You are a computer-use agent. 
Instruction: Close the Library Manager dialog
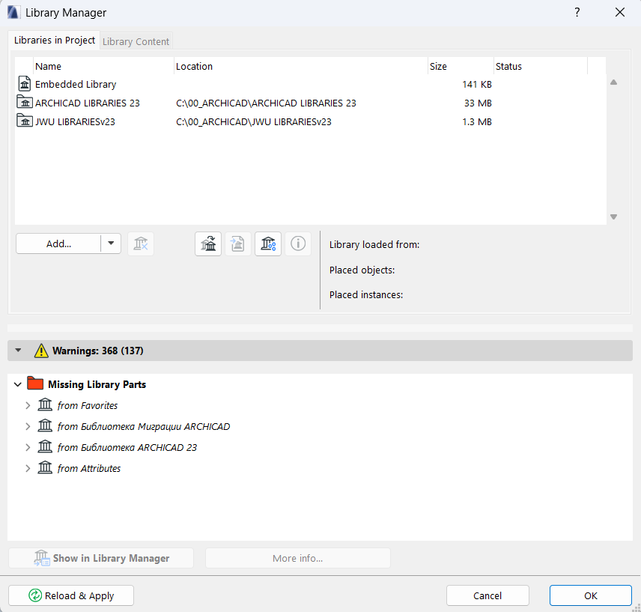point(620,12)
